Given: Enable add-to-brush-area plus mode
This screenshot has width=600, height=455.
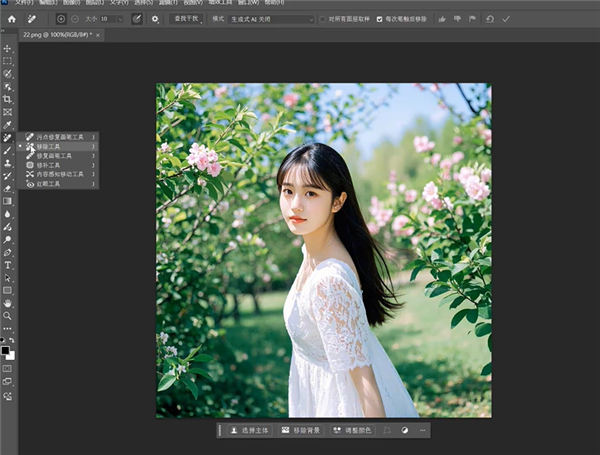Looking at the screenshot, I should click(x=61, y=19).
